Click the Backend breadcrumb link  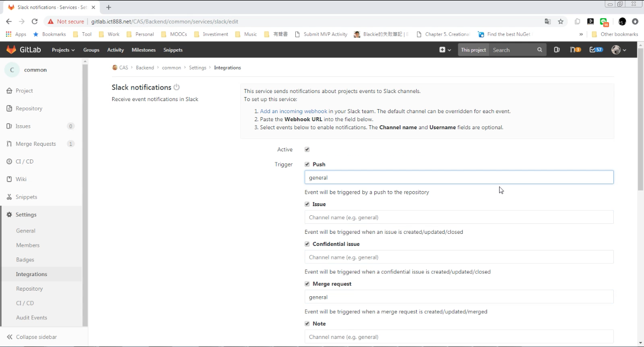145,67
